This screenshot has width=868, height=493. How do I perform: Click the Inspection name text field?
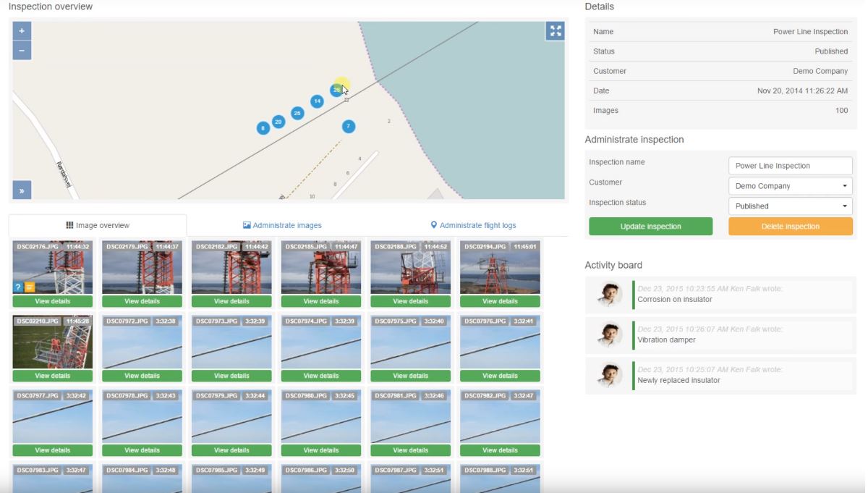coord(790,166)
